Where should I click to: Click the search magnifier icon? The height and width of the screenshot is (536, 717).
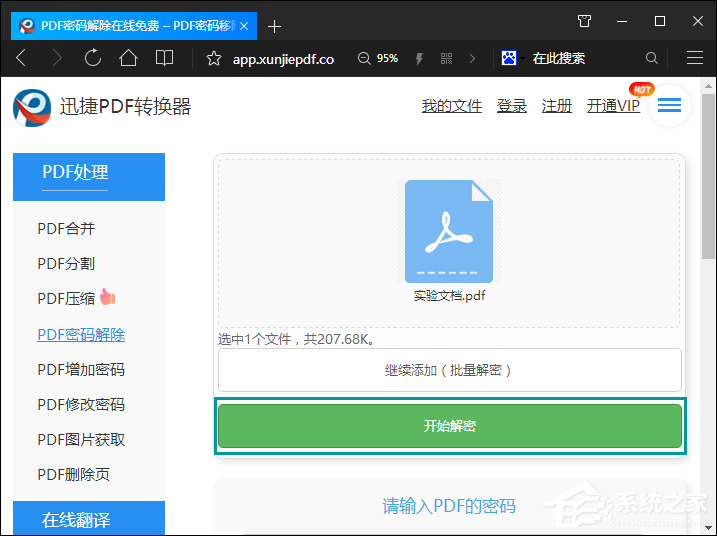coord(652,58)
